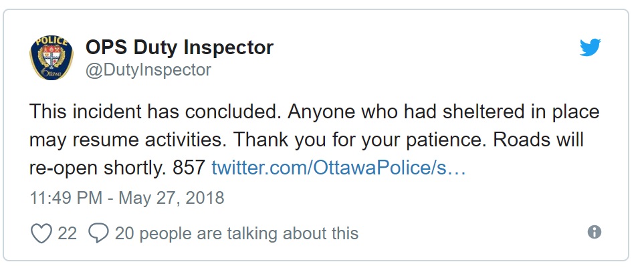This screenshot has width=644, height=270.
Task: Click the words "may resume activities"
Action: tap(128, 141)
